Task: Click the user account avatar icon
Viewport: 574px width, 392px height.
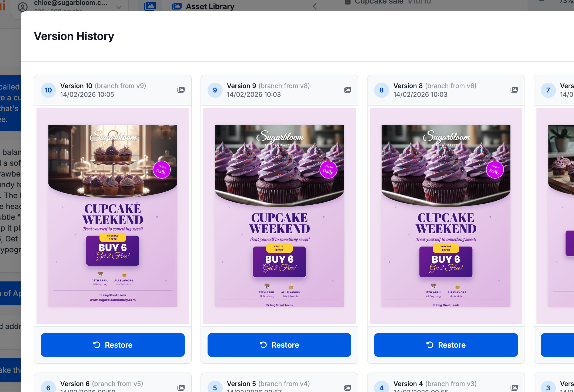Action: point(23,7)
